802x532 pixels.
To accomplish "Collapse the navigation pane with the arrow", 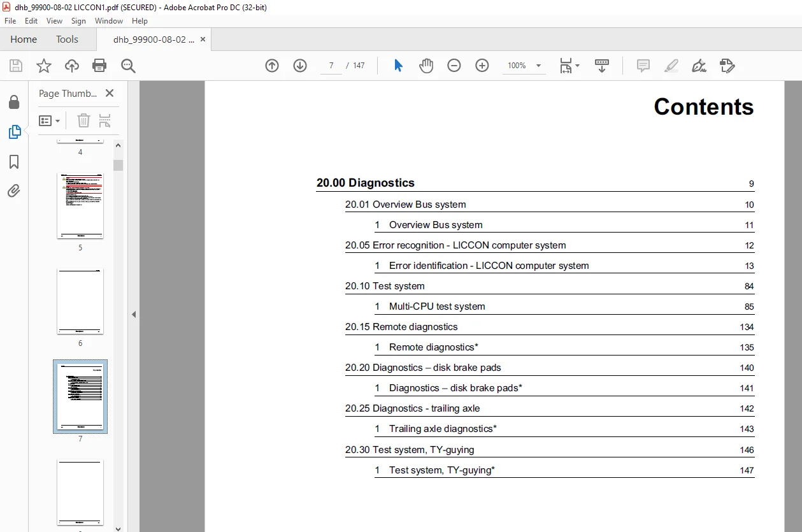I will [134, 314].
